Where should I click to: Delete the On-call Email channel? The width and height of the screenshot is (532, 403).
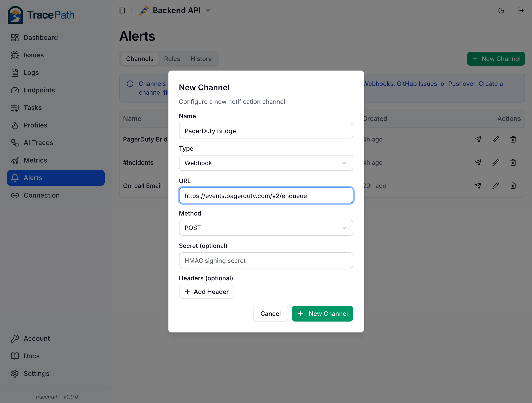tap(513, 186)
